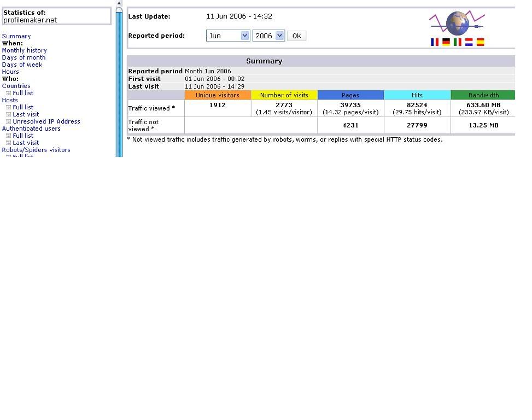The height and width of the screenshot is (420, 532).
Task: Click the blue sidebar scrollbar thumb
Action: tap(119, 82)
